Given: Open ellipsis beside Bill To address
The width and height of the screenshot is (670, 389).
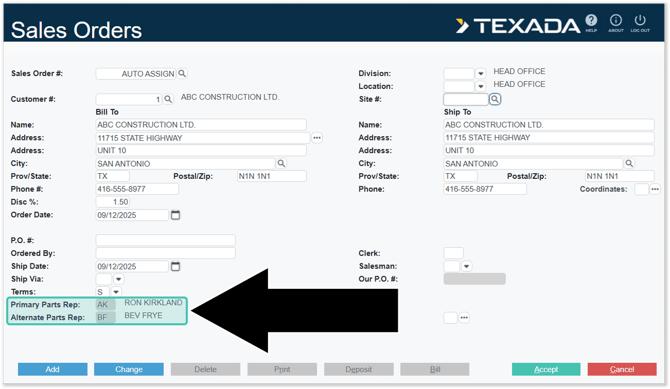Looking at the screenshot, I should pyautogui.click(x=317, y=138).
